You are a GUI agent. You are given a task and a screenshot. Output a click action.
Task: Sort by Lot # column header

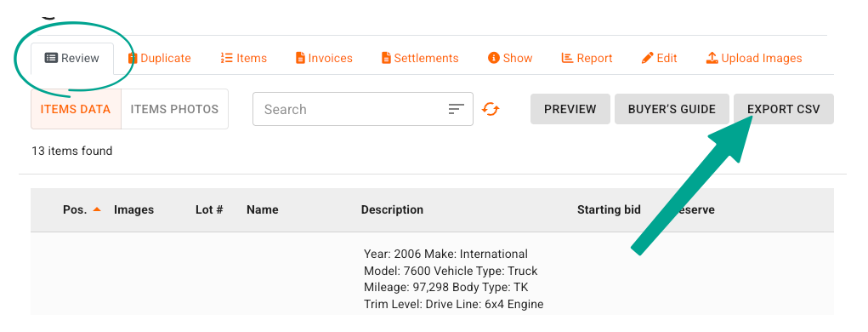pos(209,210)
